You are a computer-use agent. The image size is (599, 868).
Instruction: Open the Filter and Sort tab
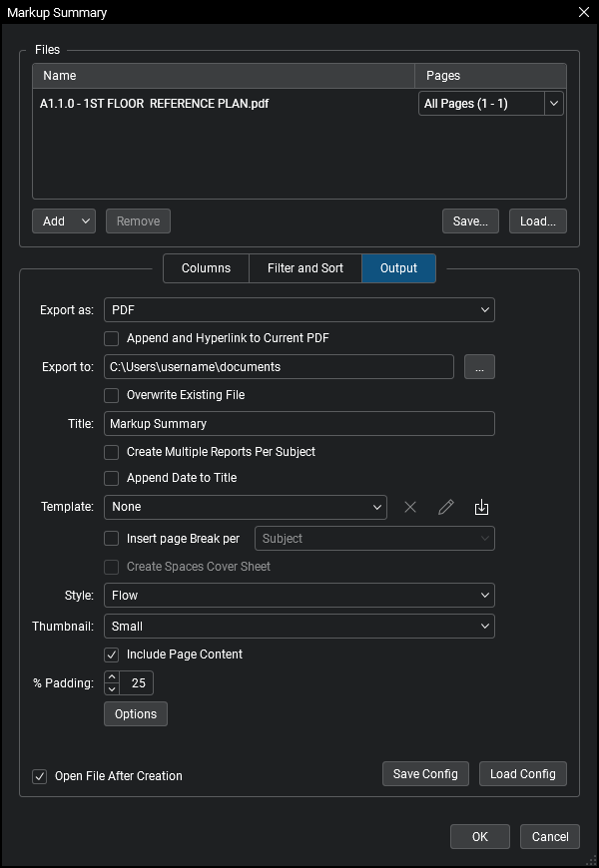(x=305, y=268)
